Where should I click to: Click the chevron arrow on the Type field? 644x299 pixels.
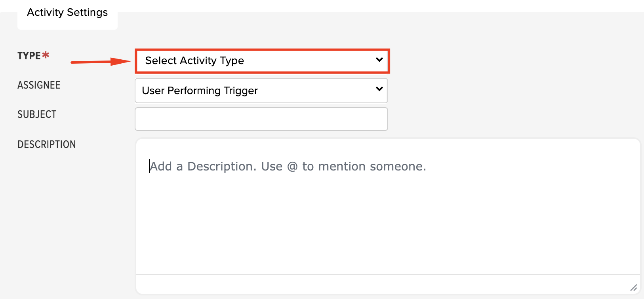pos(379,60)
